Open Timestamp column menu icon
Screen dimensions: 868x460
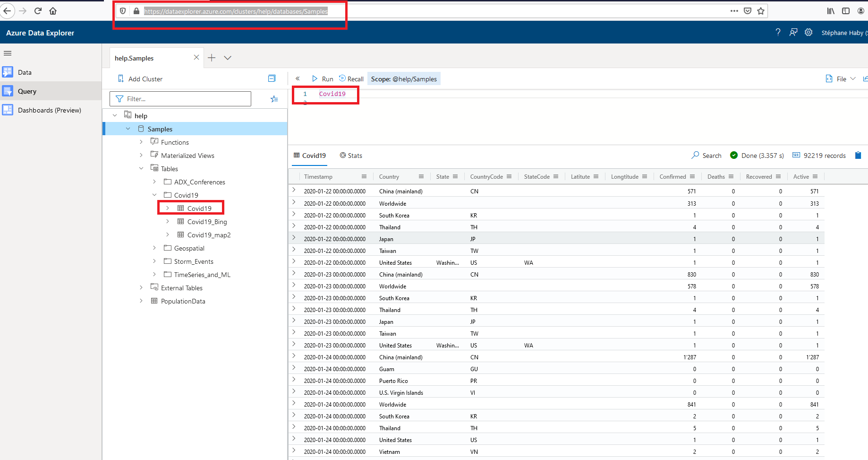(364, 176)
